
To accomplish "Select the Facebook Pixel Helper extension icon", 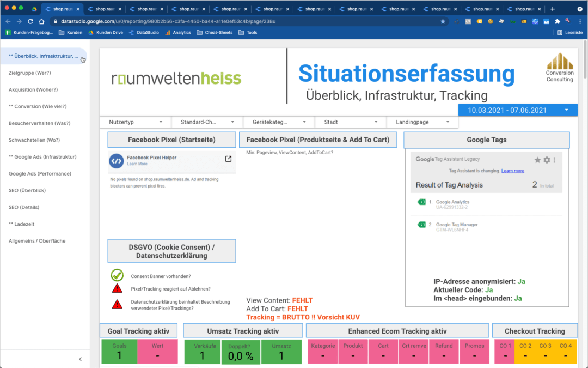I will pyautogui.click(x=117, y=161).
